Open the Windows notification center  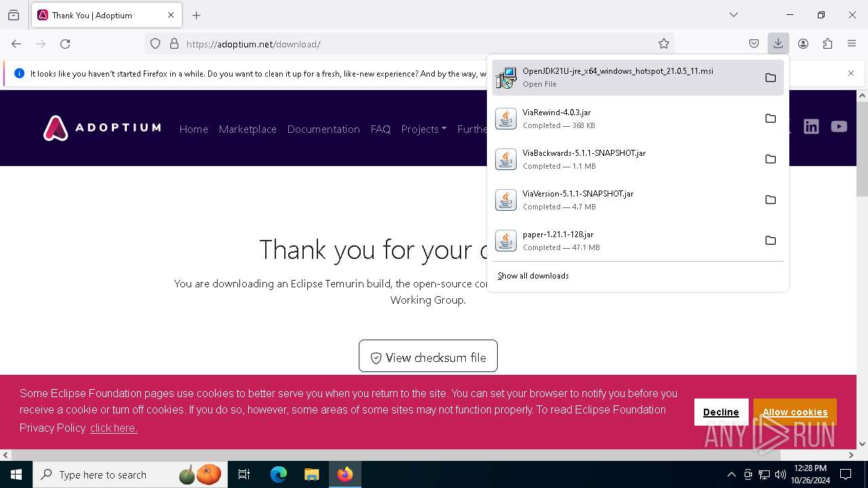pos(846,474)
